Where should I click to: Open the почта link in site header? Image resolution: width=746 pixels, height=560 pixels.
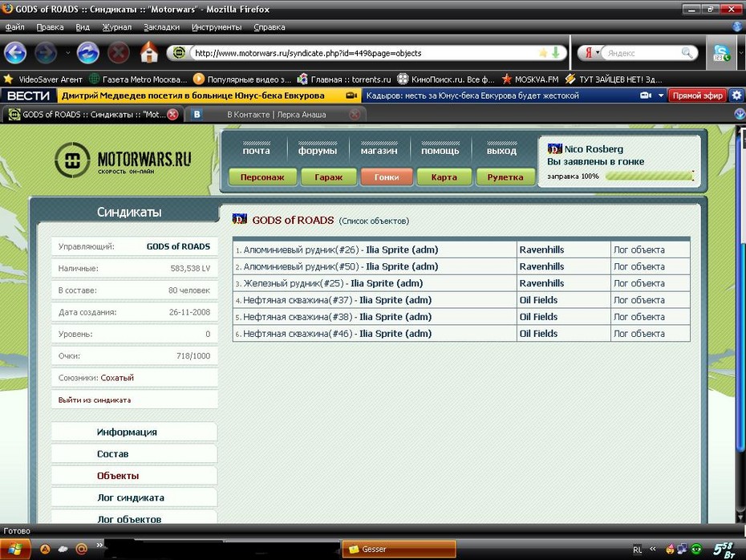256,150
